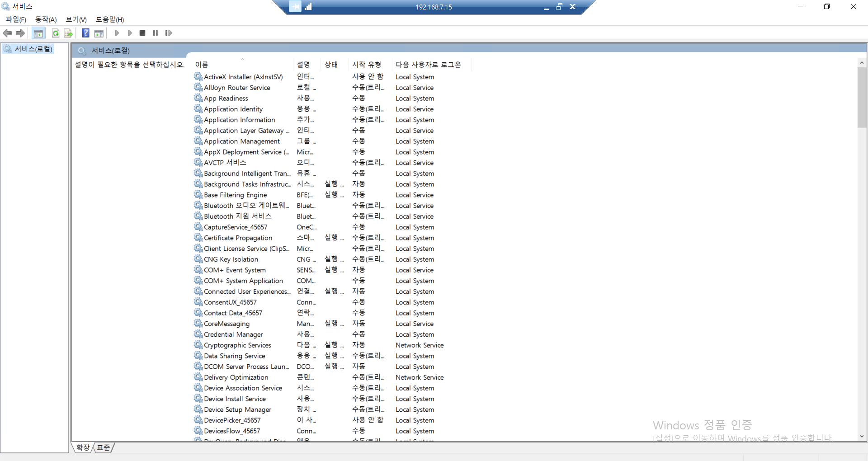This screenshot has width=868, height=461.
Task: Click the Forward arrow in toolbar
Action: 20,33
